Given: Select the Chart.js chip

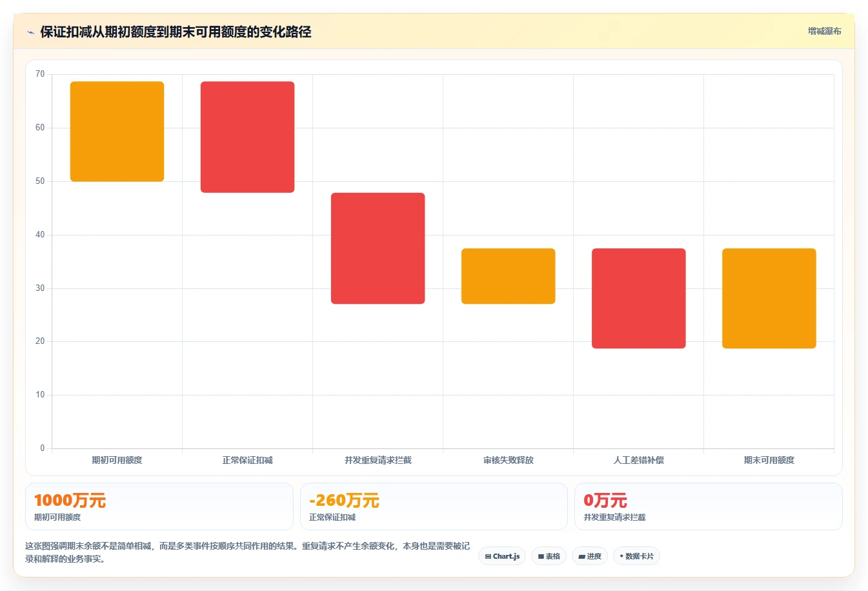Looking at the screenshot, I should [x=502, y=556].
